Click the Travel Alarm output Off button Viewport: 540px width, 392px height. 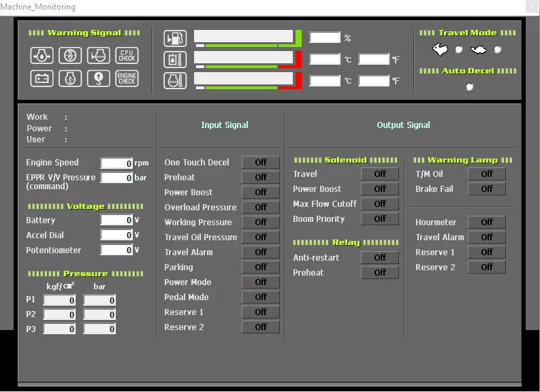click(x=486, y=238)
